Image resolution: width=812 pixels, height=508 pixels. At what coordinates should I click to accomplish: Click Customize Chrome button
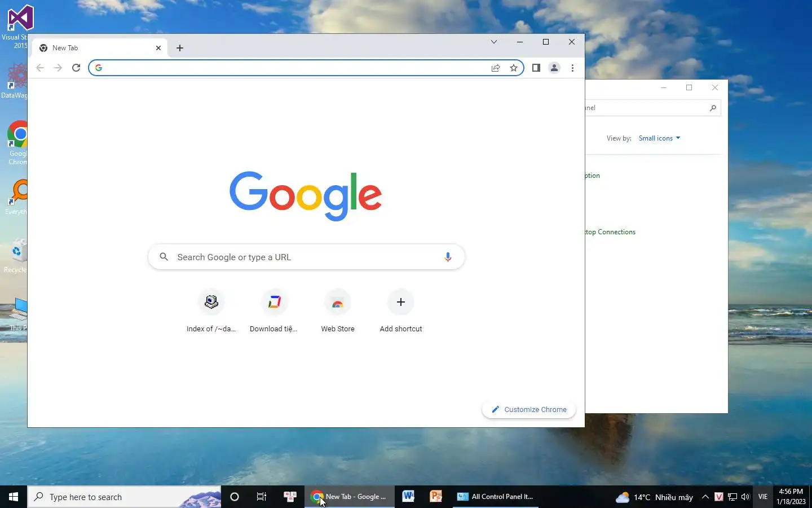pyautogui.click(x=529, y=409)
